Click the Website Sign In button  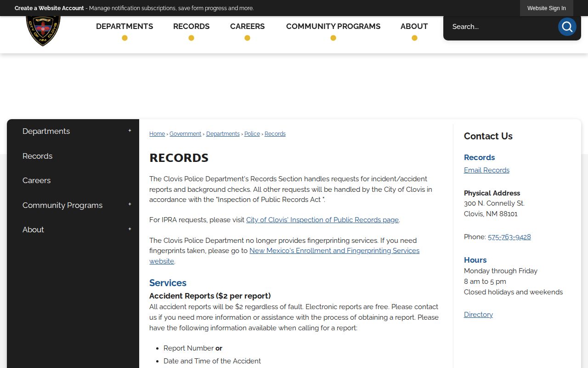546,8
